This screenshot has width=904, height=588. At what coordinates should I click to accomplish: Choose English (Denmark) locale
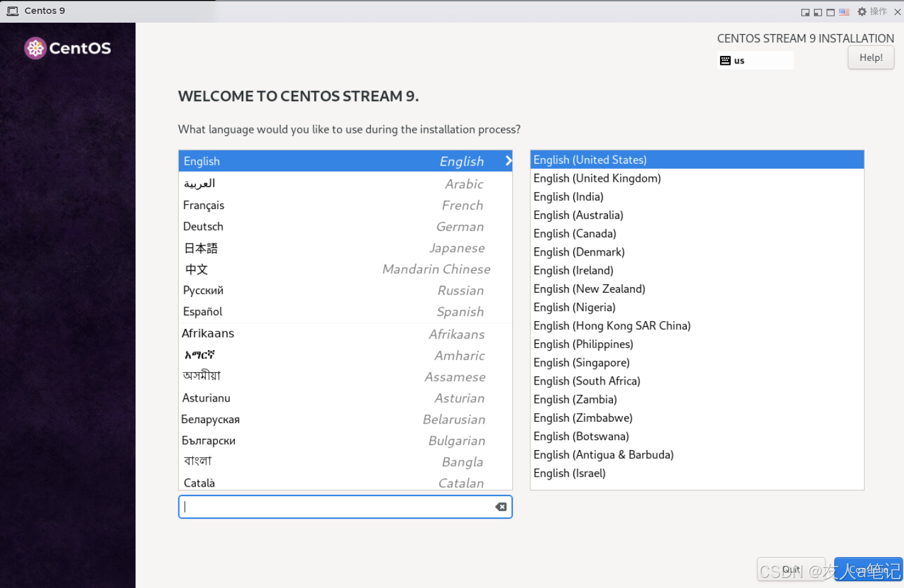[697, 252]
